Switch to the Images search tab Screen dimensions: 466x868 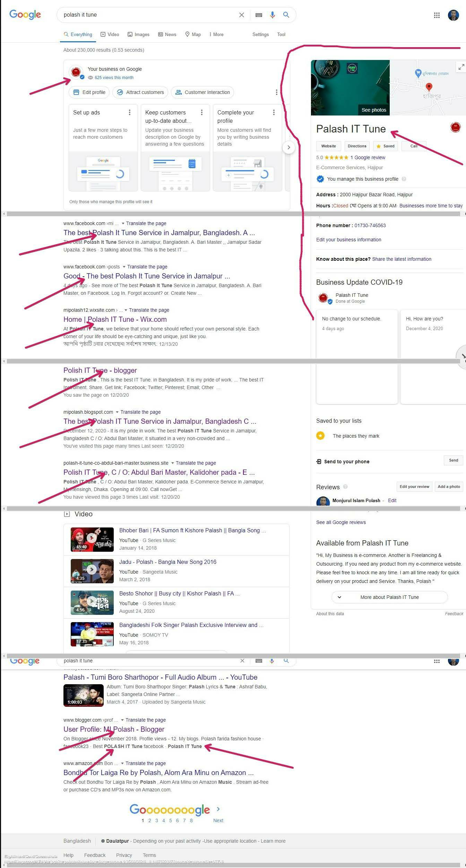[138, 34]
